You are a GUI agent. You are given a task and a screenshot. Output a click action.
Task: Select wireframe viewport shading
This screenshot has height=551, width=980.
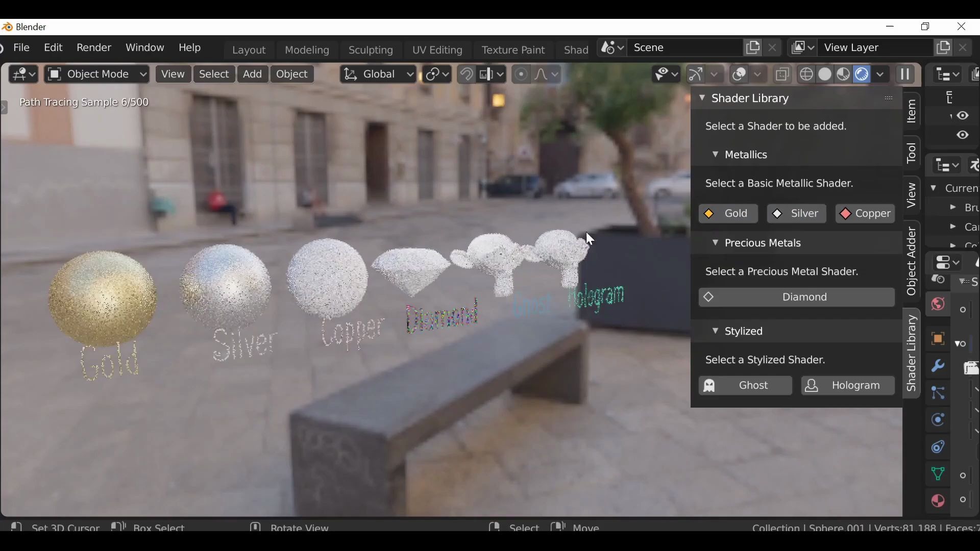tap(806, 74)
